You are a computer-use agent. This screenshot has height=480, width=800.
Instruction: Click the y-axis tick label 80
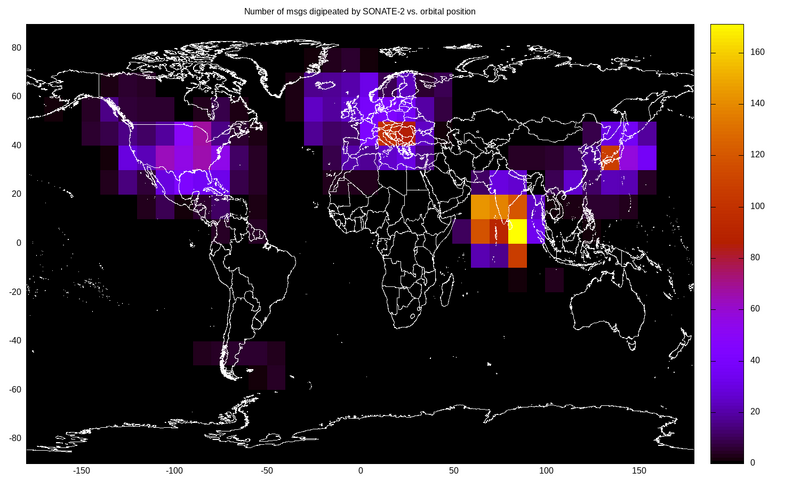(x=17, y=47)
